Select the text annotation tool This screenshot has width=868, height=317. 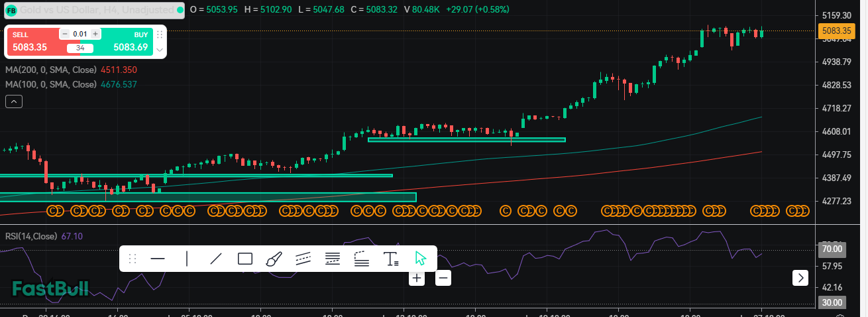(x=391, y=259)
